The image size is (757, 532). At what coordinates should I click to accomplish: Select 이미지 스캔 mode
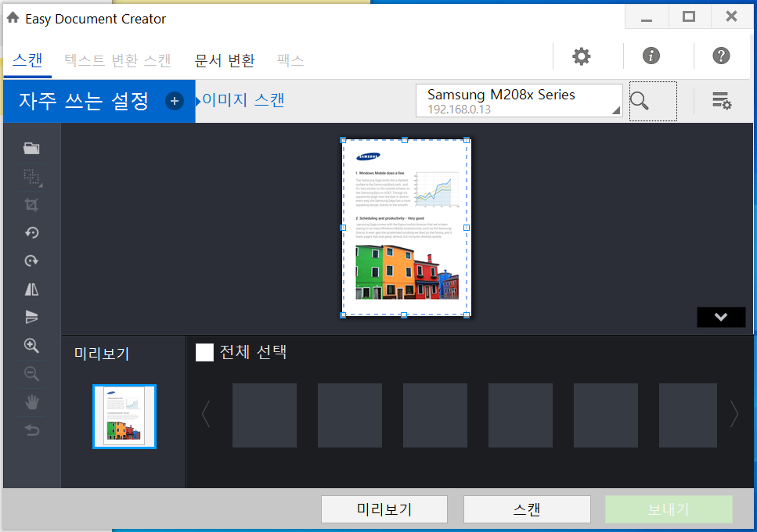point(243,100)
